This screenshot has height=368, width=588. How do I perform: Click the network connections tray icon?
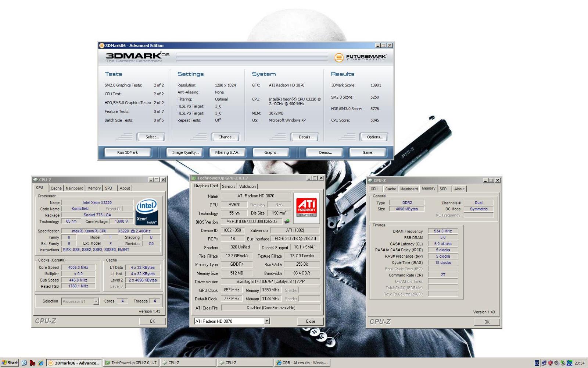[544, 363]
